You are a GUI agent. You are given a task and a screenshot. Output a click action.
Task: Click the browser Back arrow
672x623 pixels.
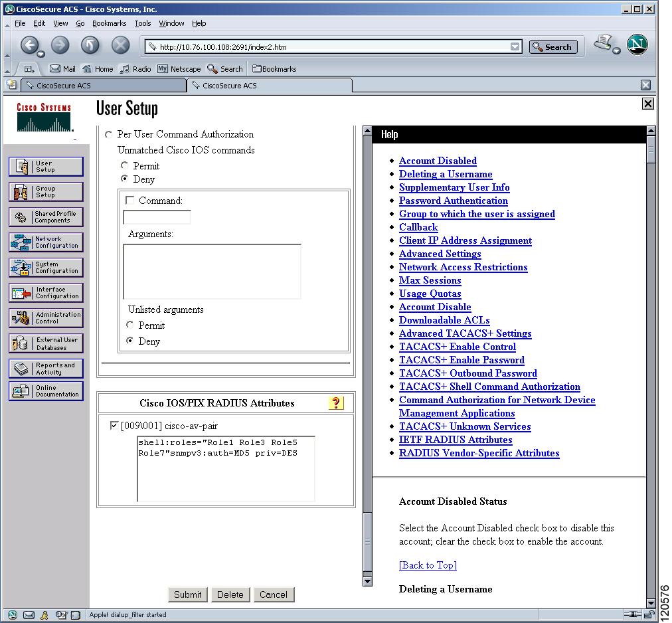pos(30,44)
